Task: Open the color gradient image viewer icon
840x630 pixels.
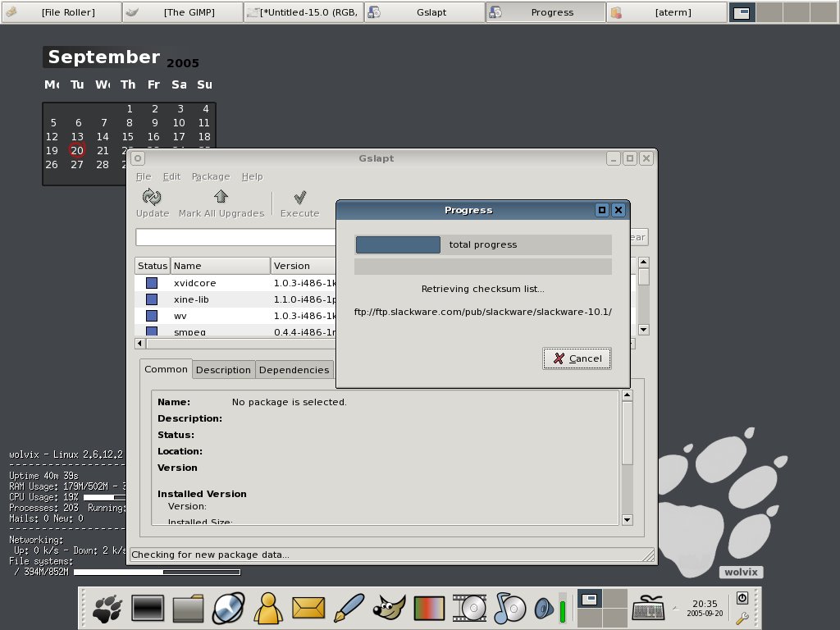Action: [x=429, y=609]
